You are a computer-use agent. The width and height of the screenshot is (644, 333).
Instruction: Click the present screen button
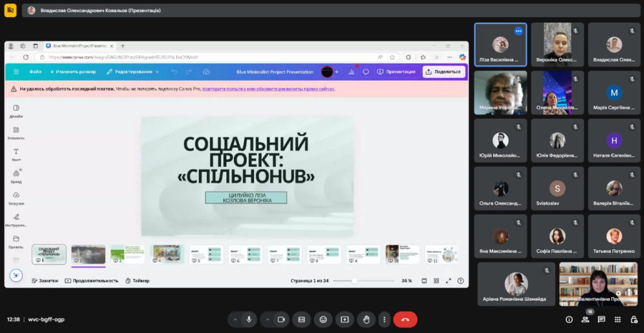(344, 319)
